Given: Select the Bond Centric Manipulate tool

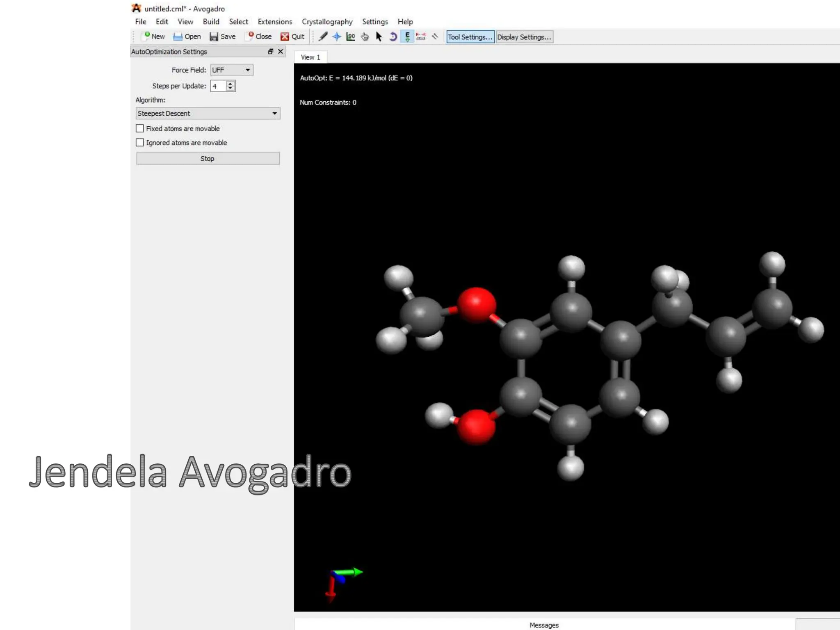Looking at the screenshot, I should [351, 37].
